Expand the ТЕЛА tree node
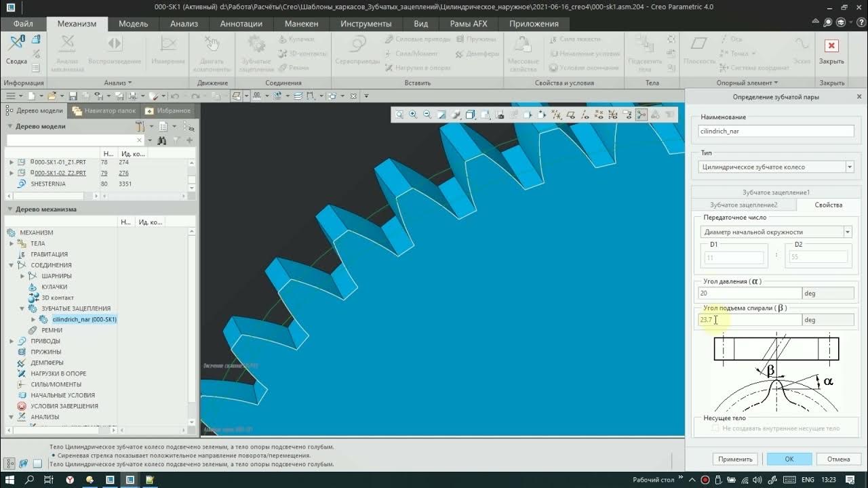Viewport: 868px width, 488px height. pos(12,243)
